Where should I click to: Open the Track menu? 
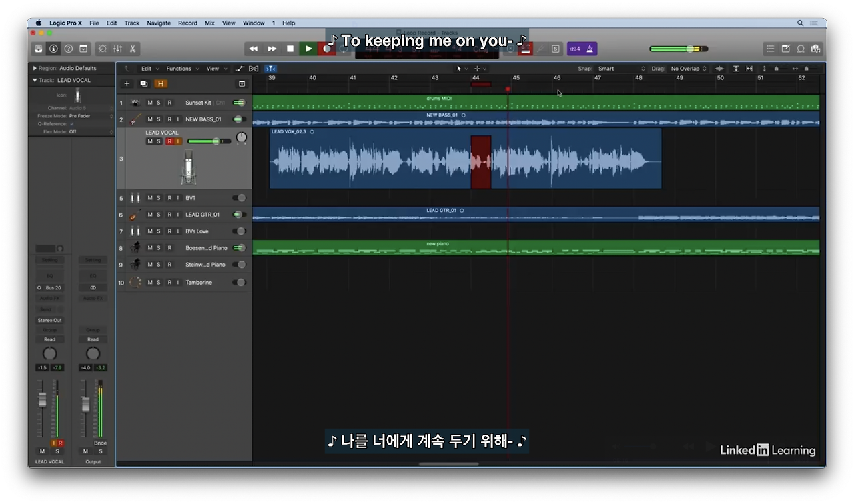(132, 23)
